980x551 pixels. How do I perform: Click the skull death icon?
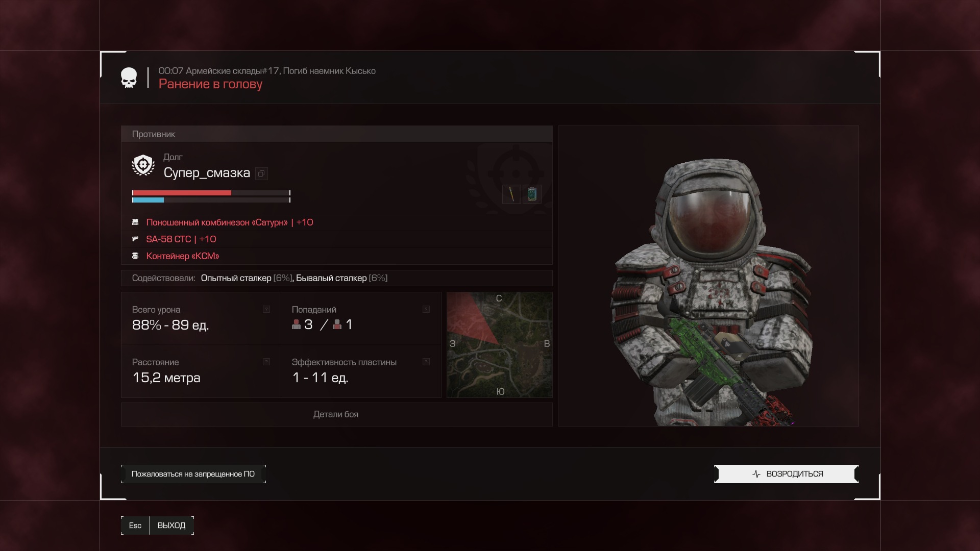pos(129,78)
